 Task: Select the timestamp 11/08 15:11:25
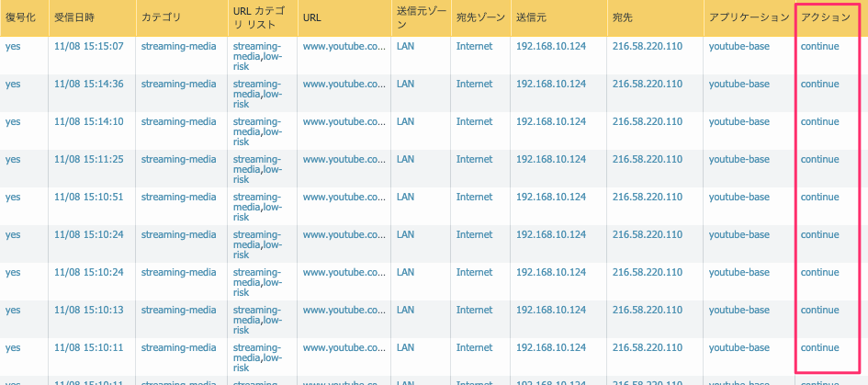coord(88,160)
